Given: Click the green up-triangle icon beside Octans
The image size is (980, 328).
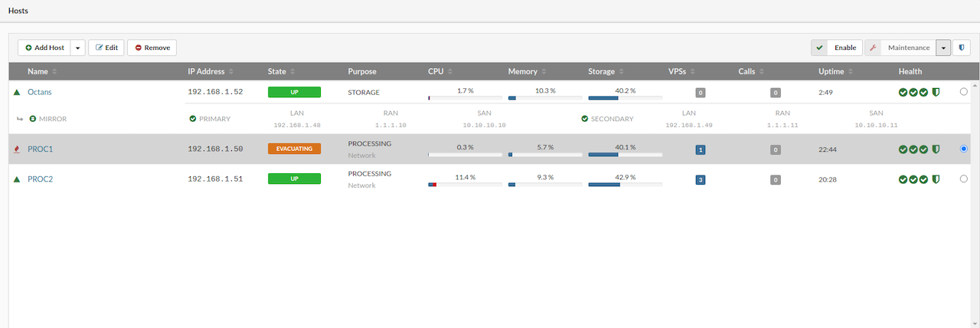Looking at the screenshot, I should click(17, 92).
